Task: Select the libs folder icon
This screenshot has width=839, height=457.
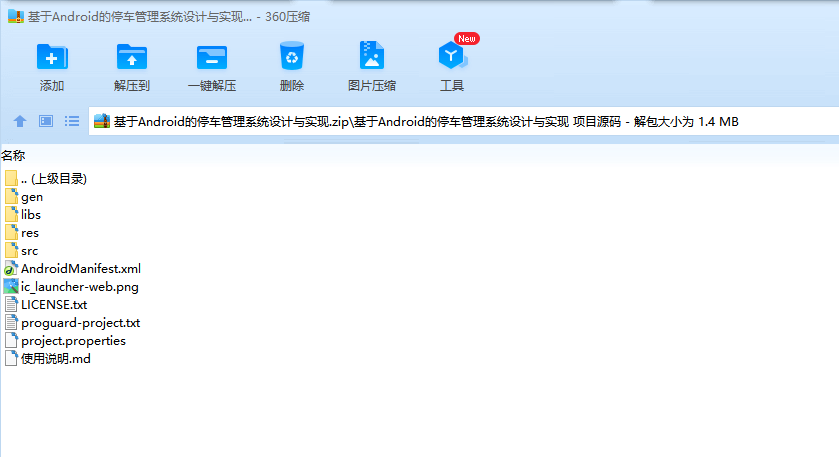Action: (11, 215)
